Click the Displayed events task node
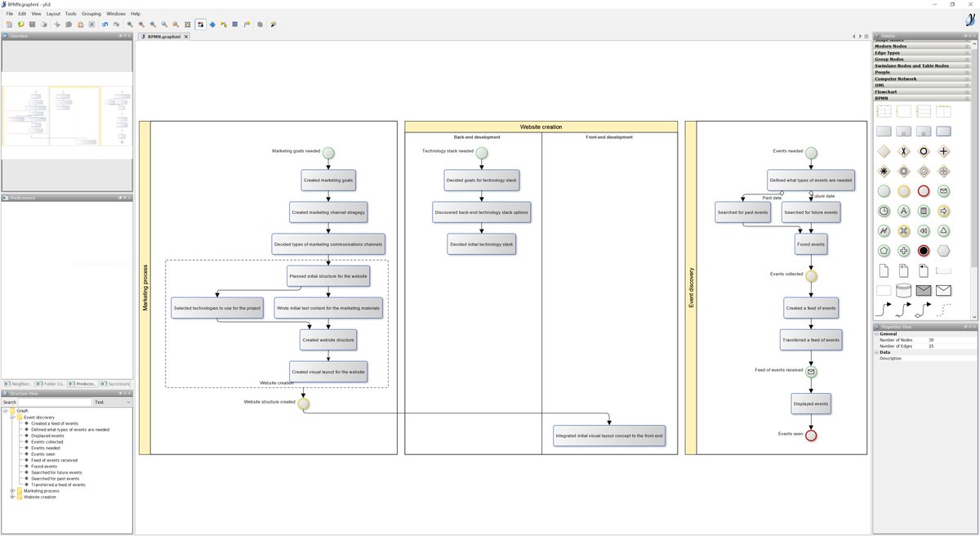The width and height of the screenshot is (980, 536). (x=811, y=404)
